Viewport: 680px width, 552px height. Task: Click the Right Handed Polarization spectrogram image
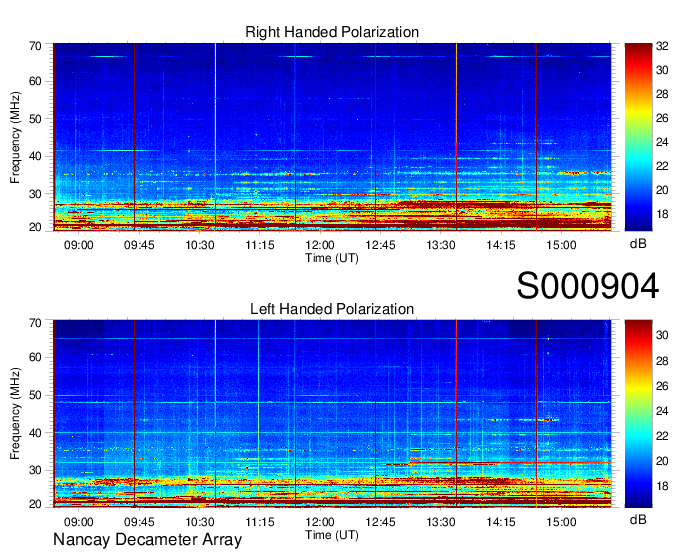point(332,137)
